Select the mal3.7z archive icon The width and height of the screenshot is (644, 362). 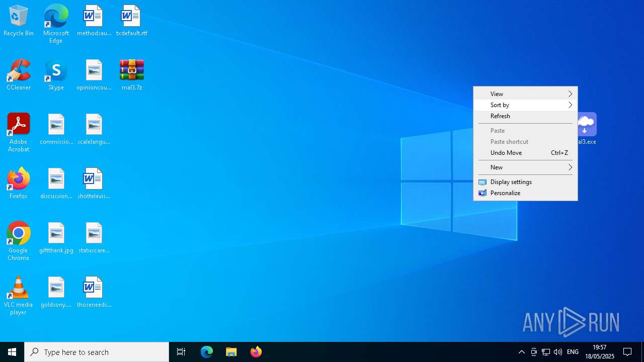(x=131, y=74)
